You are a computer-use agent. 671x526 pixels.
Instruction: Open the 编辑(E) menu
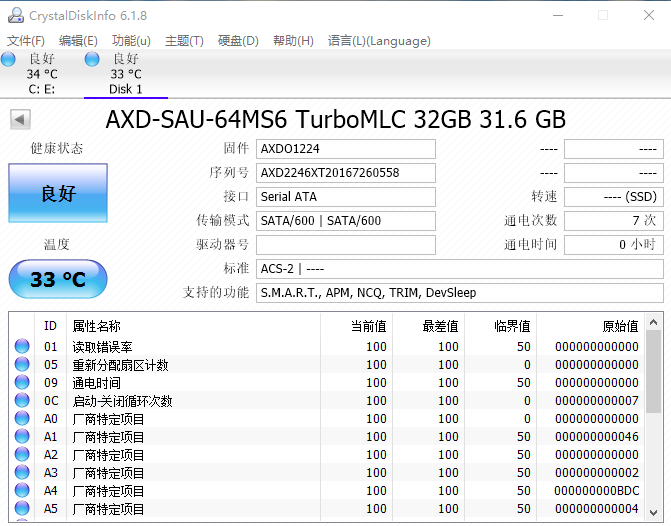coord(78,41)
